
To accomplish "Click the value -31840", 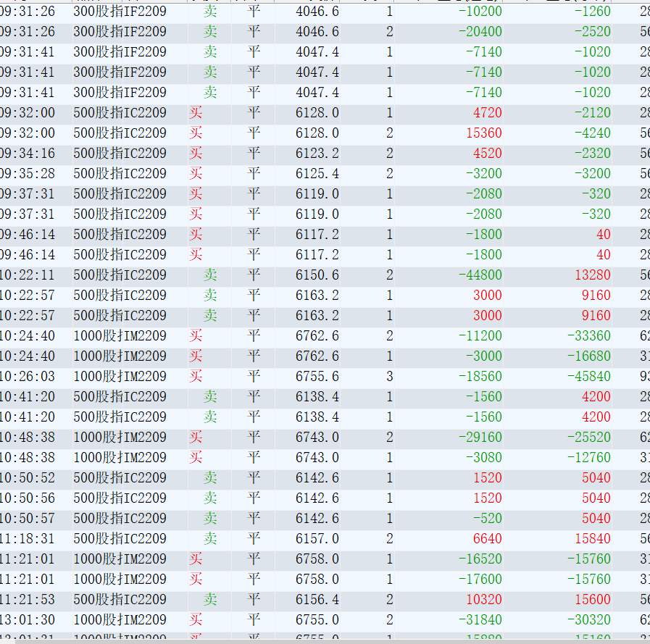I will pos(480,620).
